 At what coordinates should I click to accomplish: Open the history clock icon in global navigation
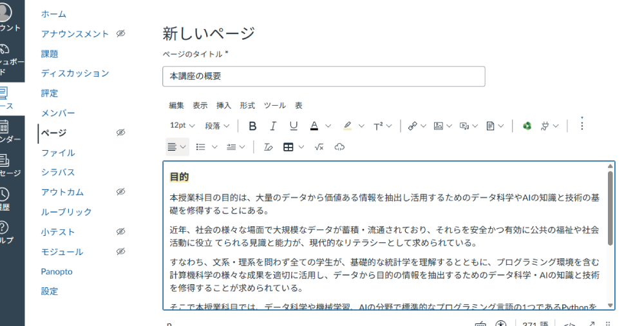coord(4,194)
